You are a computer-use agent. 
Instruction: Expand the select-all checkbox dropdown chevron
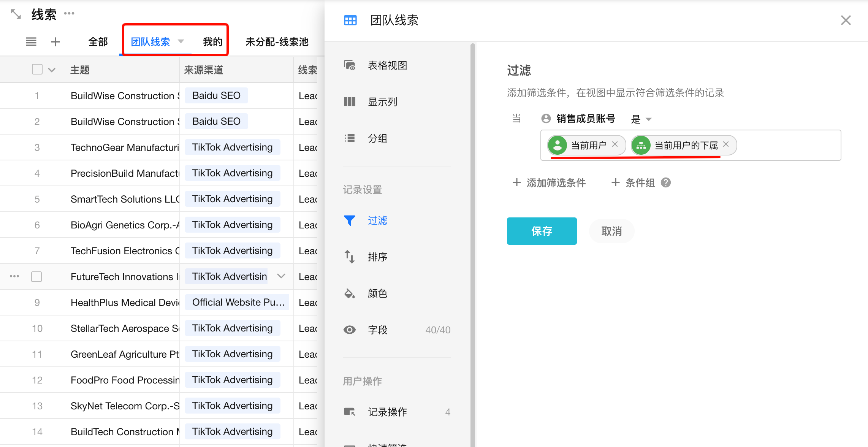tap(52, 70)
